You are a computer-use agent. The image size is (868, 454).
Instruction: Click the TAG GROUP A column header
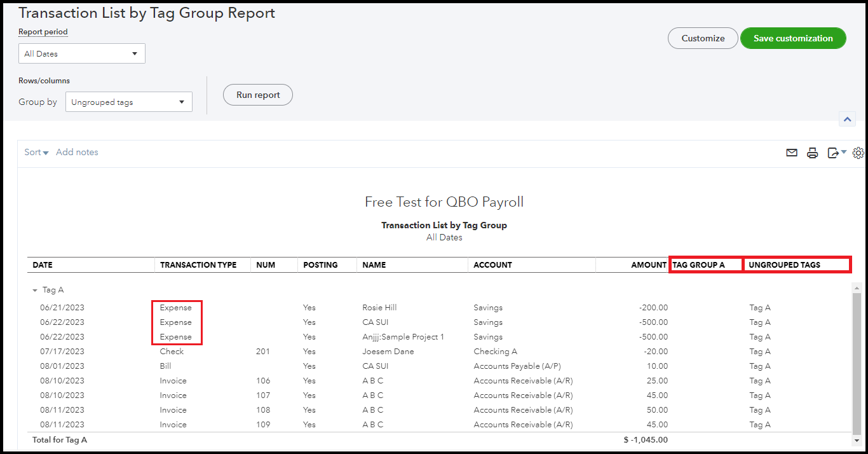coord(705,265)
